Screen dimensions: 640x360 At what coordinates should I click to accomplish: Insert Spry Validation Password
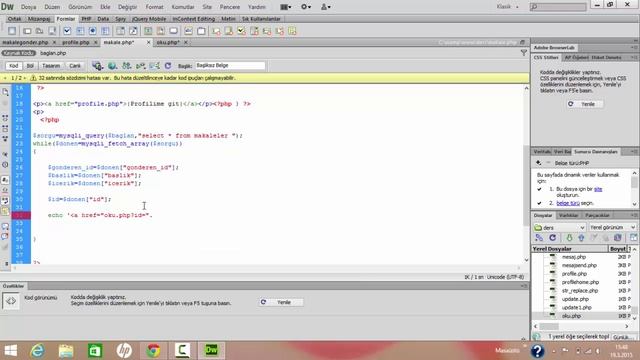coord(267,31)
